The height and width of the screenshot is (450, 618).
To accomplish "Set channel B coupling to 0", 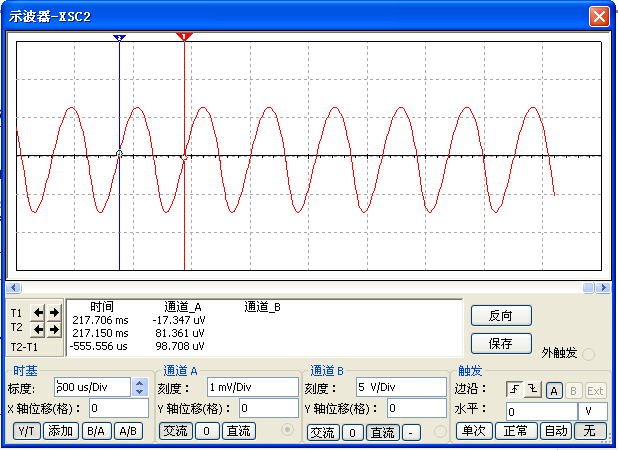I will pyautogui.click(x=352, y=433).
